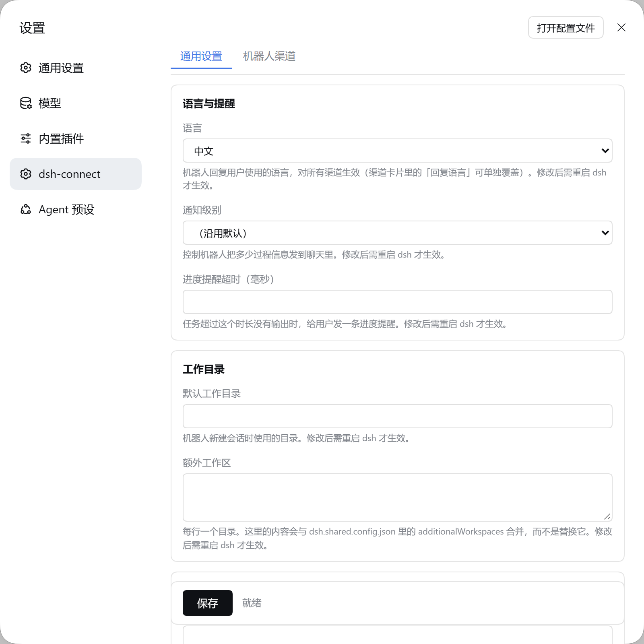Focus the 进度提醒超时（毫秒）input field
Screen dimensions: 644x644
pyautogui.click(x=397, y=302)
